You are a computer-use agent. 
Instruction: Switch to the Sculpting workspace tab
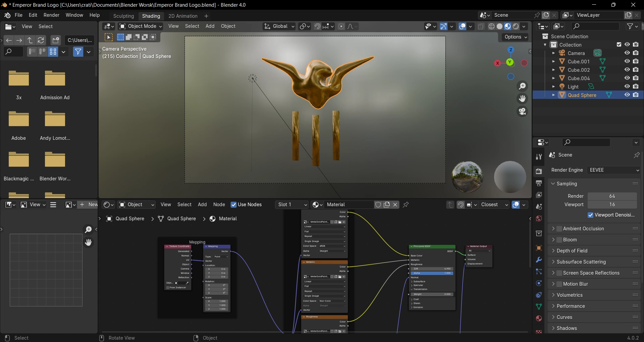123,16
